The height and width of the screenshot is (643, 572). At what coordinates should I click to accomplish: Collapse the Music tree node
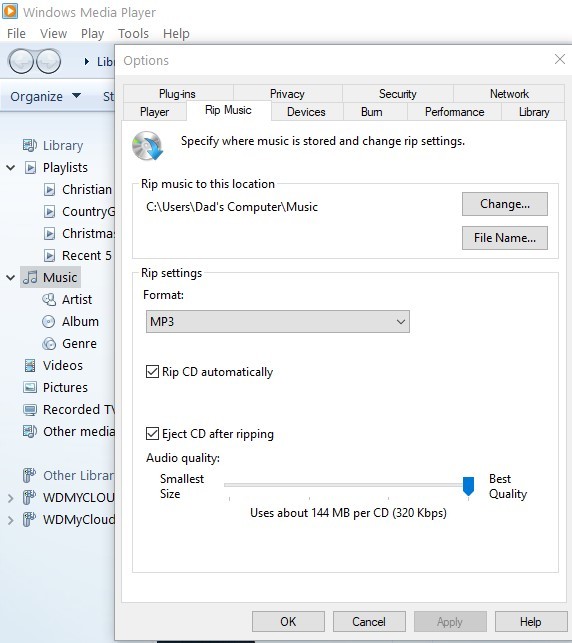coord(11,278)
